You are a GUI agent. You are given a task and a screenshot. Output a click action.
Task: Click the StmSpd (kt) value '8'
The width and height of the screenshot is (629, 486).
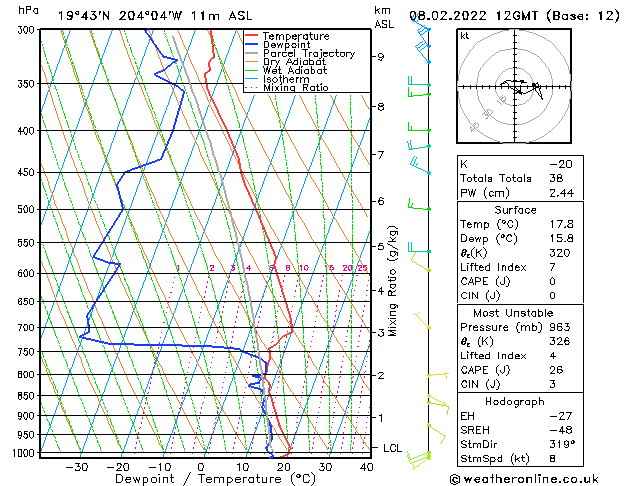[x=552, y=459]
